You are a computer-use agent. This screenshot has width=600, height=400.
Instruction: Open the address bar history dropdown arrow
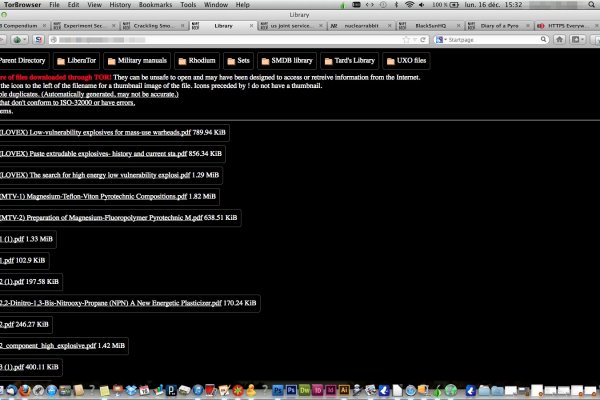413,40
